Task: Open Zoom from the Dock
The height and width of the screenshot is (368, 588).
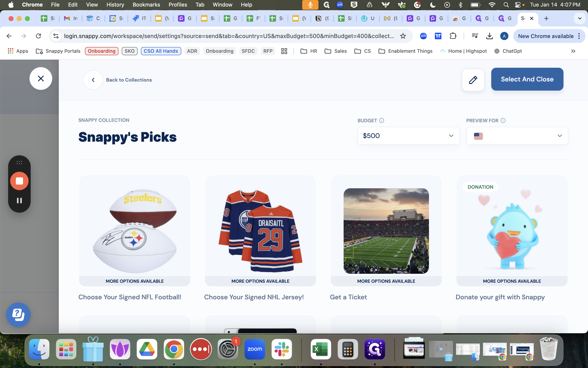Action: click(x=255, y=349)
